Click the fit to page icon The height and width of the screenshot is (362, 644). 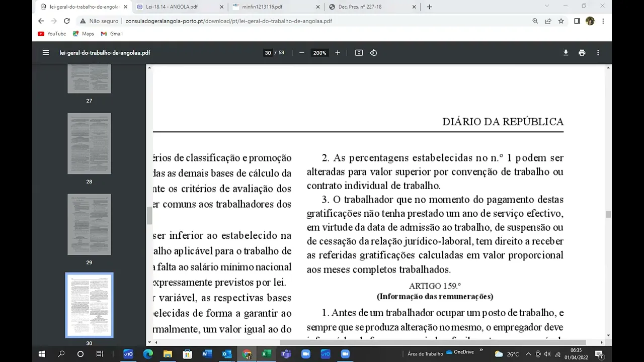(359, 53)
